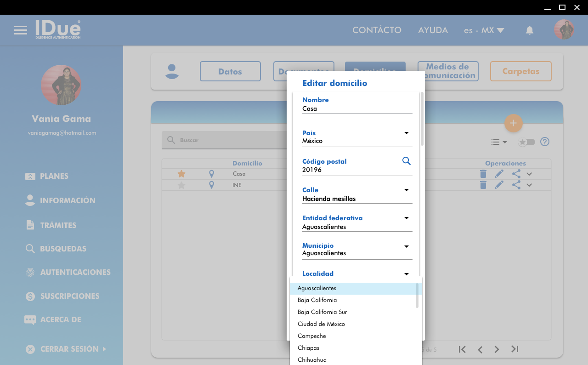Image resolution: width=588 pixels, height=365 pixels.
Task: Expand the Municipio dropdown arrow
Action: 406,247
